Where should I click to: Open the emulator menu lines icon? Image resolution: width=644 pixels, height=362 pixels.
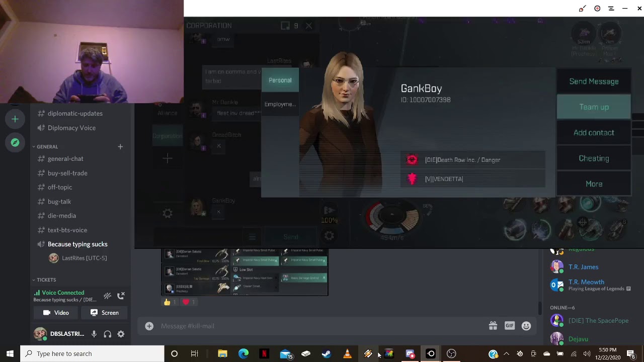coord(611,9)
